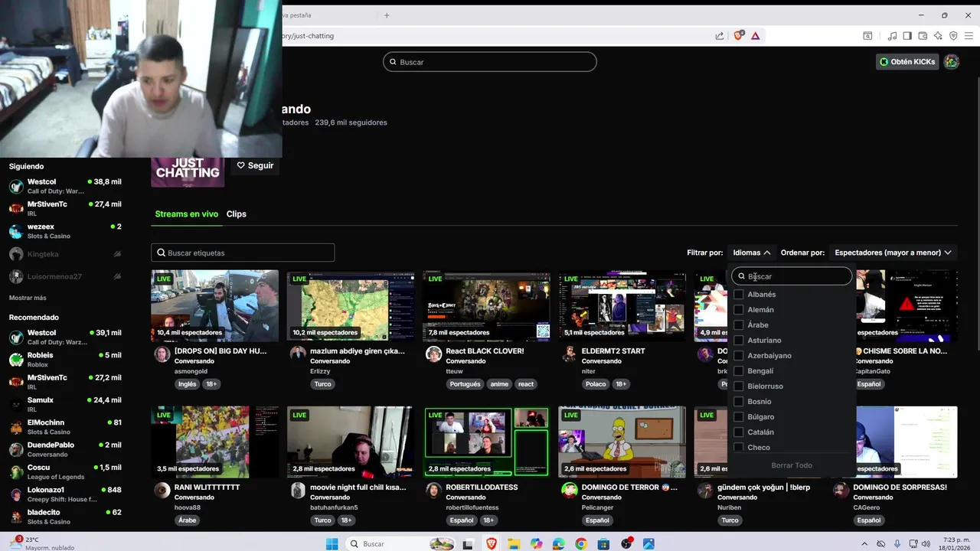Click asmongold's channel avatar
Image resolution: width=980 pixels, height=551 pixels.
pyautogui.click(x=162, y=354)
